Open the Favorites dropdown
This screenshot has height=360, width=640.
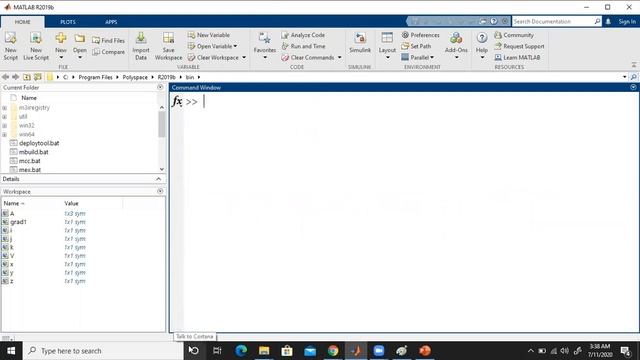(x=265, y=58)
